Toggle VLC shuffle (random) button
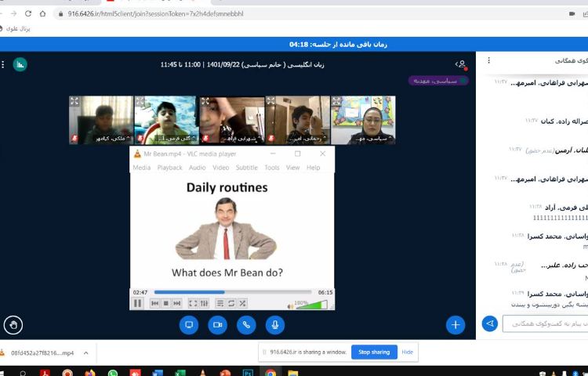This screenshot has width=588, height=376. click(242, 303)
